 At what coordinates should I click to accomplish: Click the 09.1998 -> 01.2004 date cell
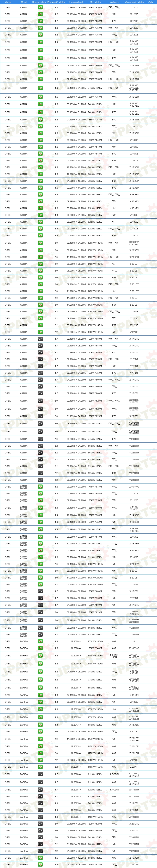click(x=76, y=112)
